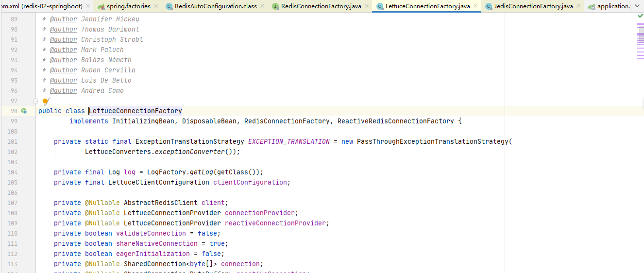The image size is (644, 273).
Task: Click the first @author tag on line 89
Action: point(63,19)
